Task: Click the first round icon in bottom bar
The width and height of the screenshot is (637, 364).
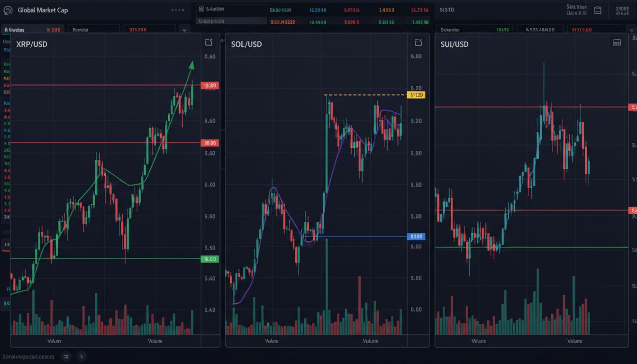Action: point(66,356)
